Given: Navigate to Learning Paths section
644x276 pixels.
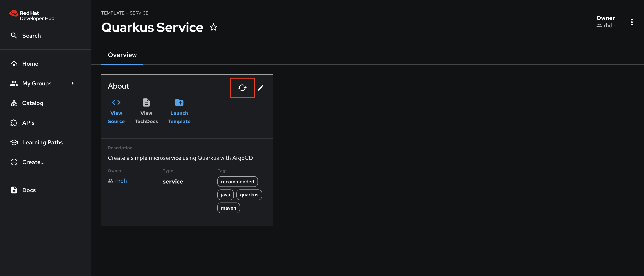Looking at the screenshot, I should 42,142.
